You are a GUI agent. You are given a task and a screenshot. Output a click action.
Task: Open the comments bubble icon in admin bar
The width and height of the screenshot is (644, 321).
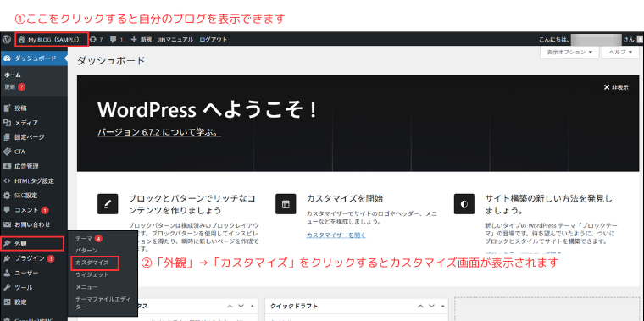tap(117, 40)
